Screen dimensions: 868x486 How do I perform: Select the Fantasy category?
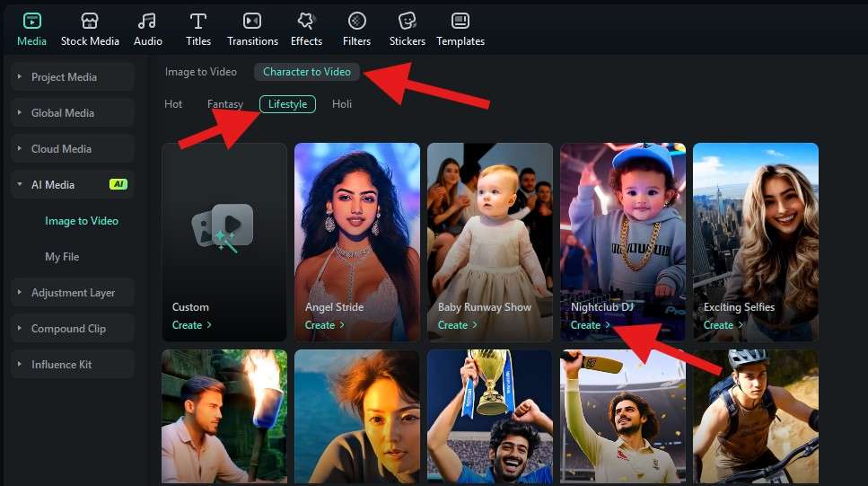225,103
